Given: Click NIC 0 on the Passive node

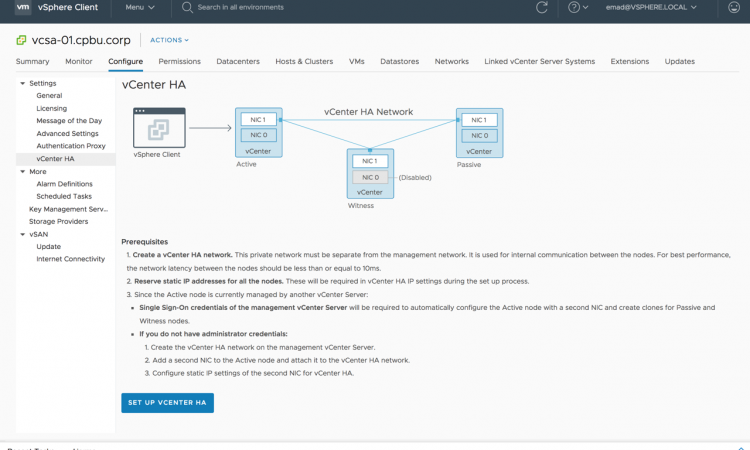Looking at the screenshot, I should point(479,136).
